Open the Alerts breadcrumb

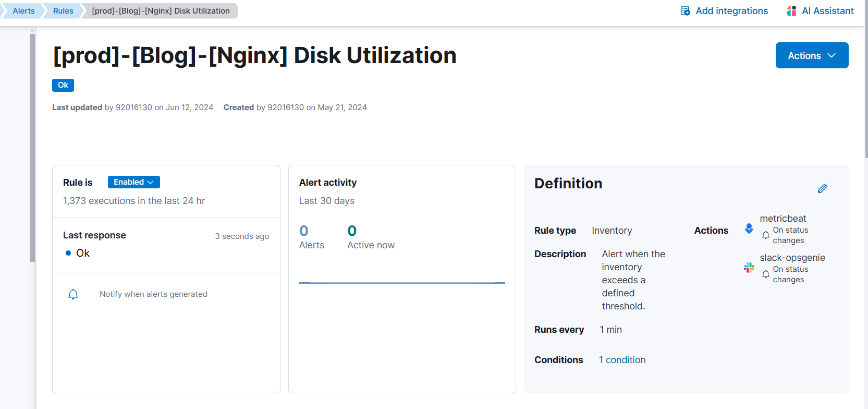pyautogui.click(x=23, y=11)
